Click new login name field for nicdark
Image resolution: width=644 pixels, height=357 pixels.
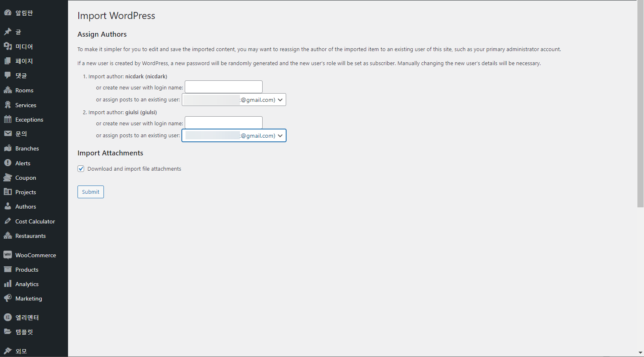tap(223, 87)
